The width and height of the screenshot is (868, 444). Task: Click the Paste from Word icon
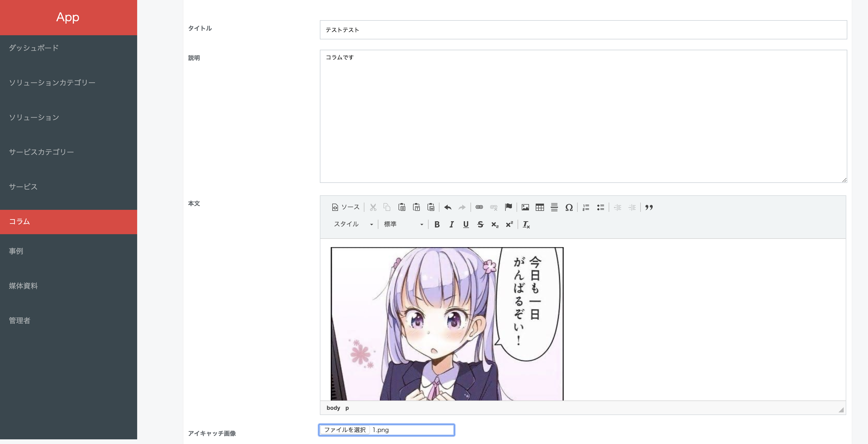(431, 207)
